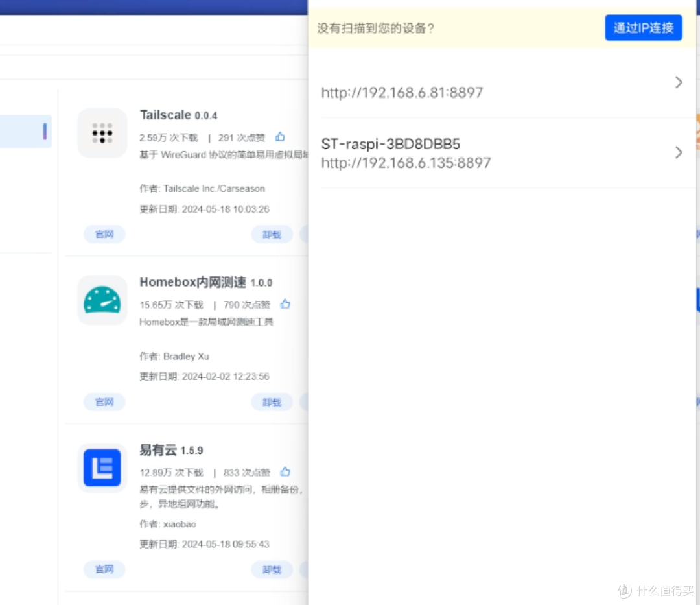Screen dimensions: 700x605
Task: Open 易有云 官网 link button
Action: (x=104, y=569)
